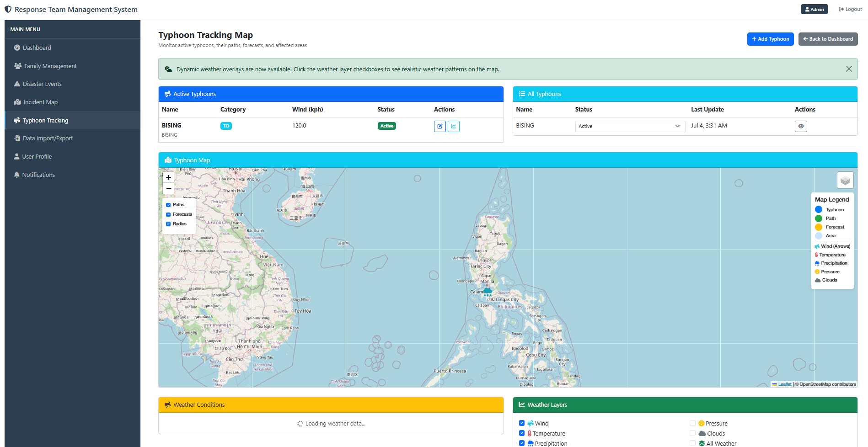Viewport: 868px width, 447px height.
Task: Click the Add Typhoon button
Action: [770, 39]
